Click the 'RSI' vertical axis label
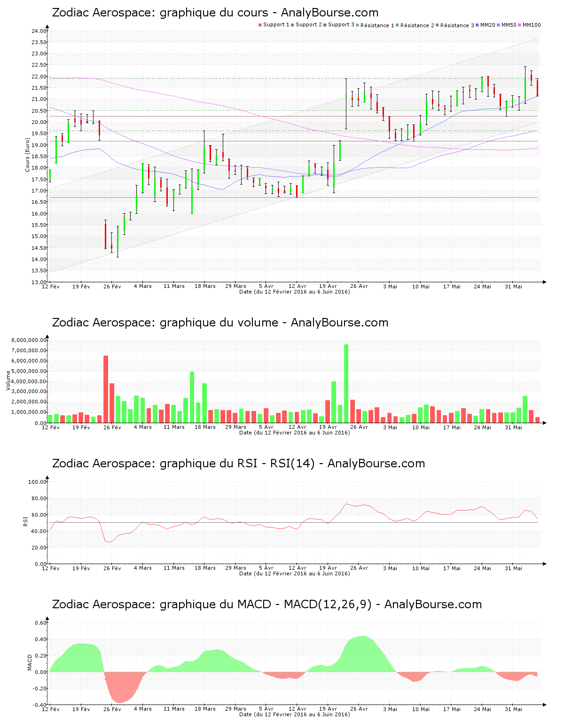Screen dimensions: 564x728 (x=25, y=521)
